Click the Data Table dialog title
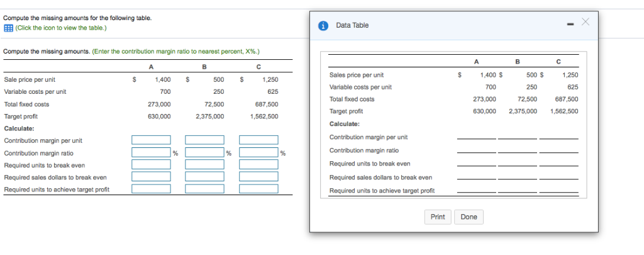This screenshot has width=644, height=255. click(352, 25)
